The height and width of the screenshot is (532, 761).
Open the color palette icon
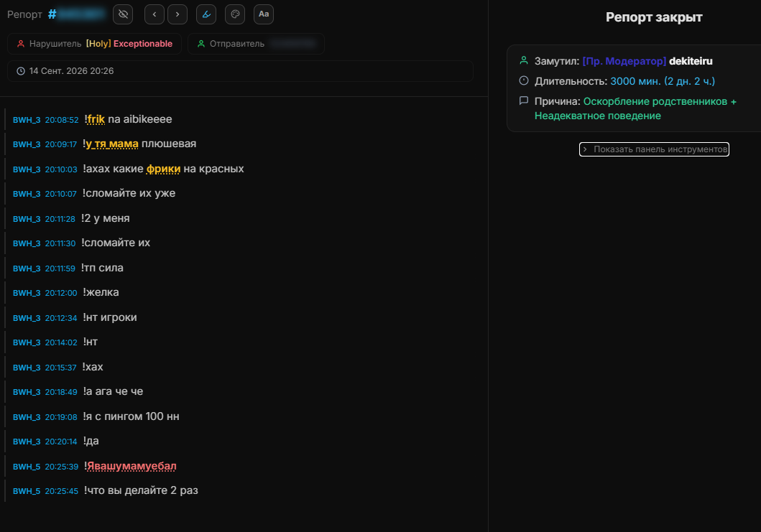pos(235,14)
